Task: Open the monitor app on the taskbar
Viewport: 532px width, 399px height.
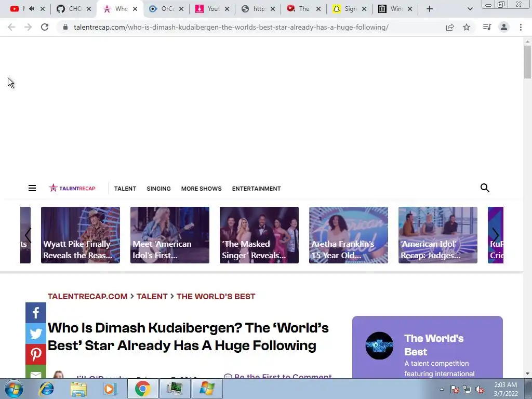Action: click(x=175, y=389)
